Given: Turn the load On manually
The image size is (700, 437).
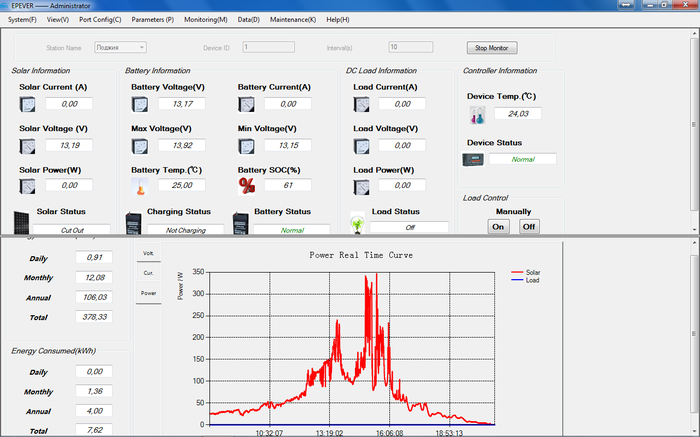Looking at the screenshot, I should click(x=498, y=227).
